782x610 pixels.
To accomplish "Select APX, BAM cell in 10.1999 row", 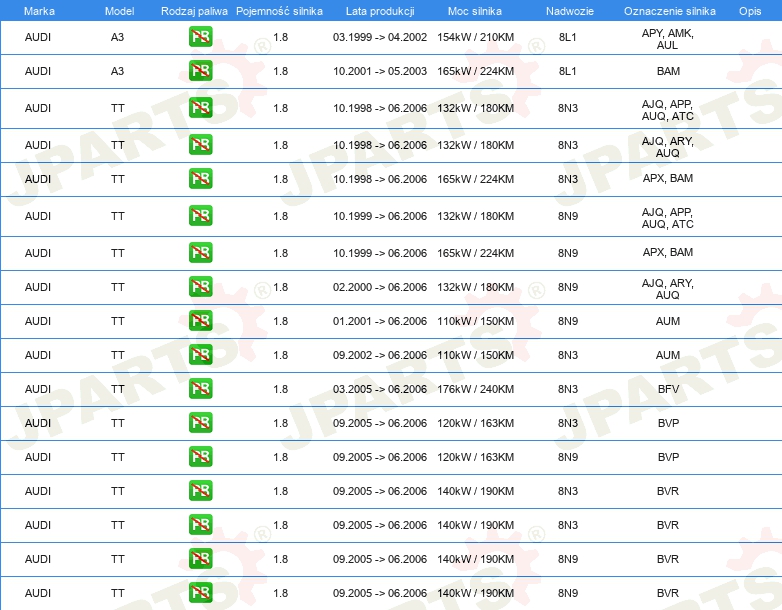I will (x=668, y=252).
